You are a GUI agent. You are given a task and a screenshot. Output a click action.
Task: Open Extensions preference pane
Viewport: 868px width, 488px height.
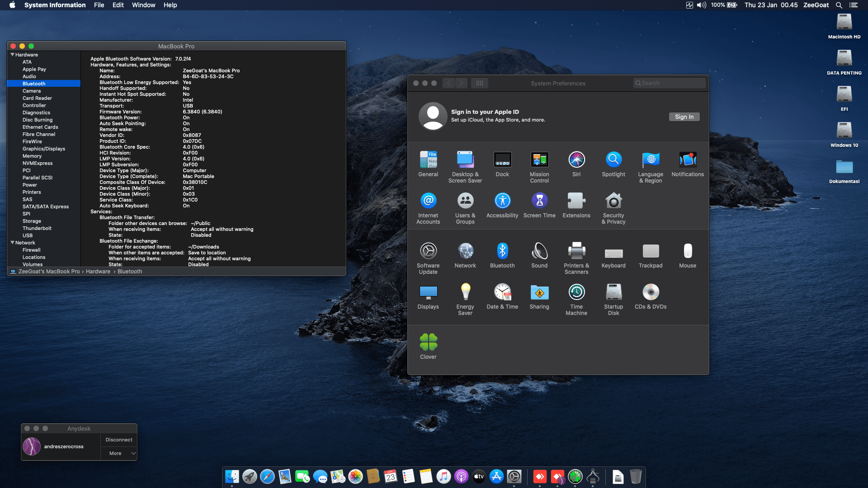coord(576,205)
